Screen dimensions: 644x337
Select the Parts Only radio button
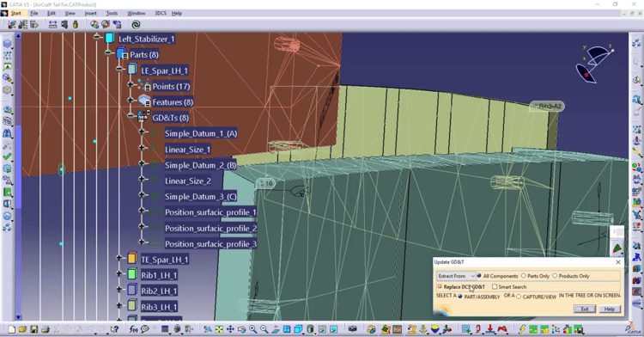click(523, 276)
